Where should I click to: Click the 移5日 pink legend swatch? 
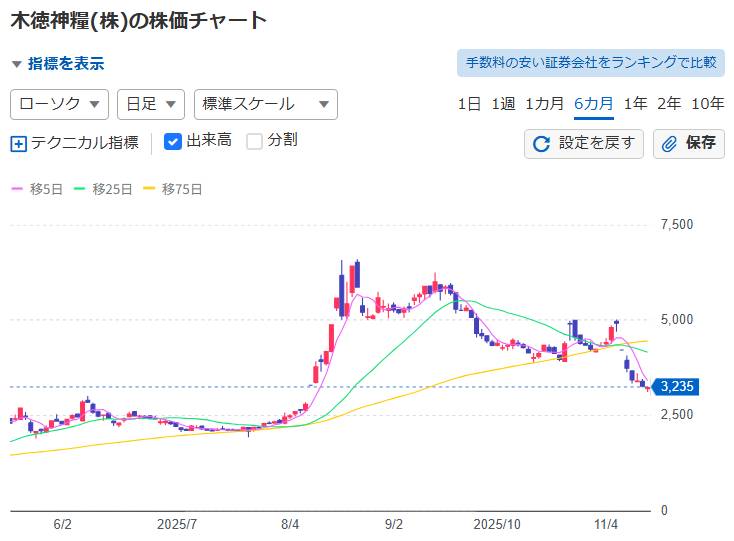pos(17,188)
